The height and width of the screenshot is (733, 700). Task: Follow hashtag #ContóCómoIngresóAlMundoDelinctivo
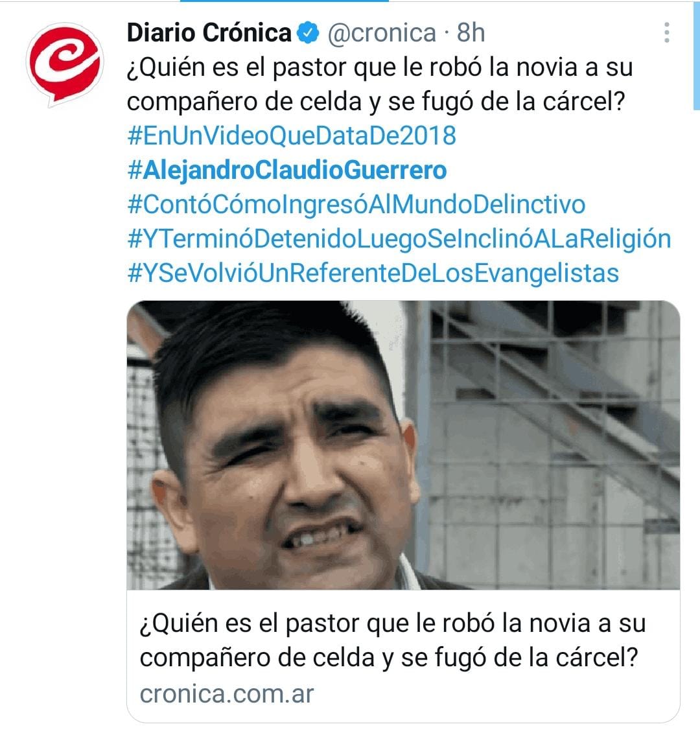tap(356, 205)
